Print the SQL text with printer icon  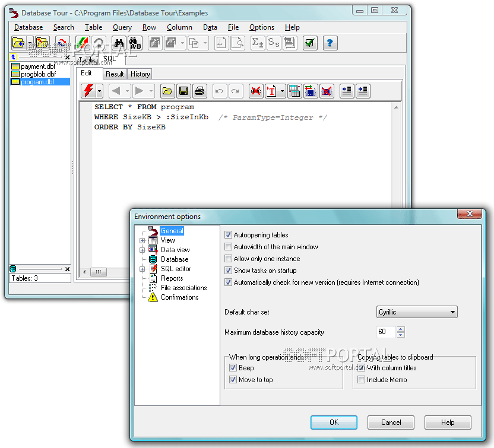[x=199, y=91]
